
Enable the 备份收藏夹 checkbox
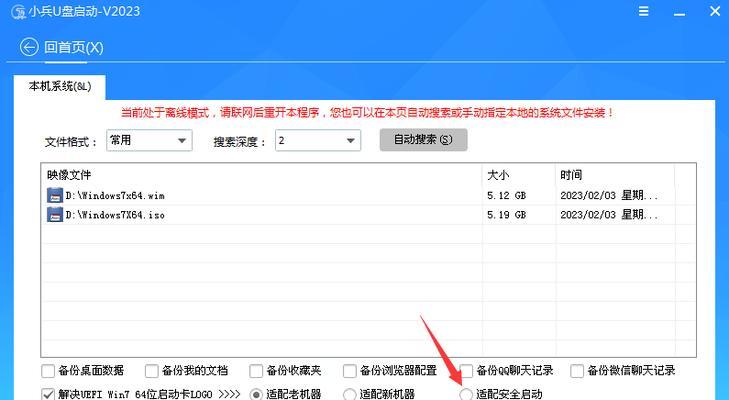[256, 371]
